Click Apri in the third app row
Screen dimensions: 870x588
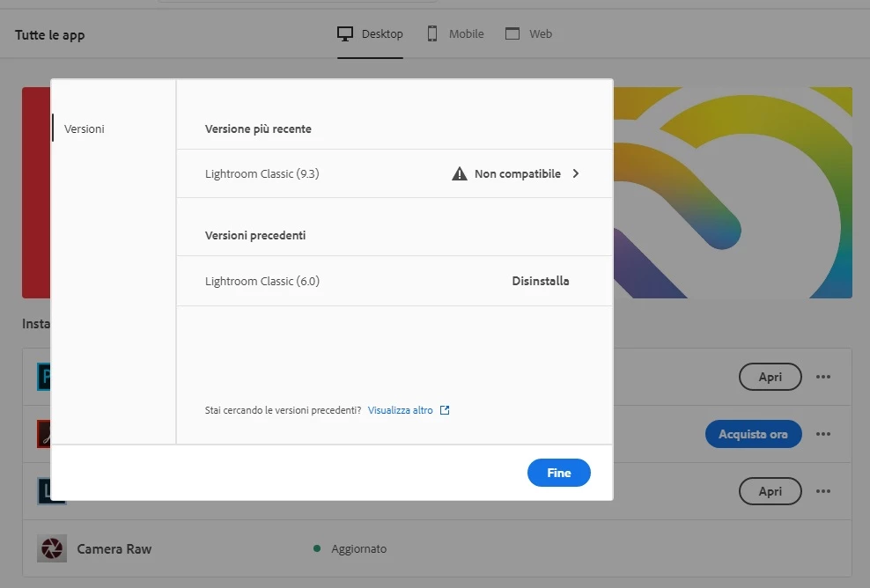coord(770,491)
